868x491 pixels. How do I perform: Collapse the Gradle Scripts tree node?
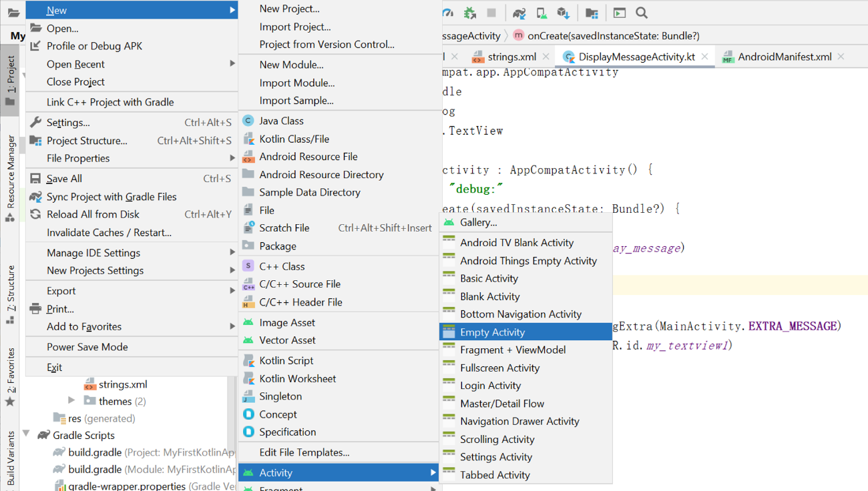point(26,435)
